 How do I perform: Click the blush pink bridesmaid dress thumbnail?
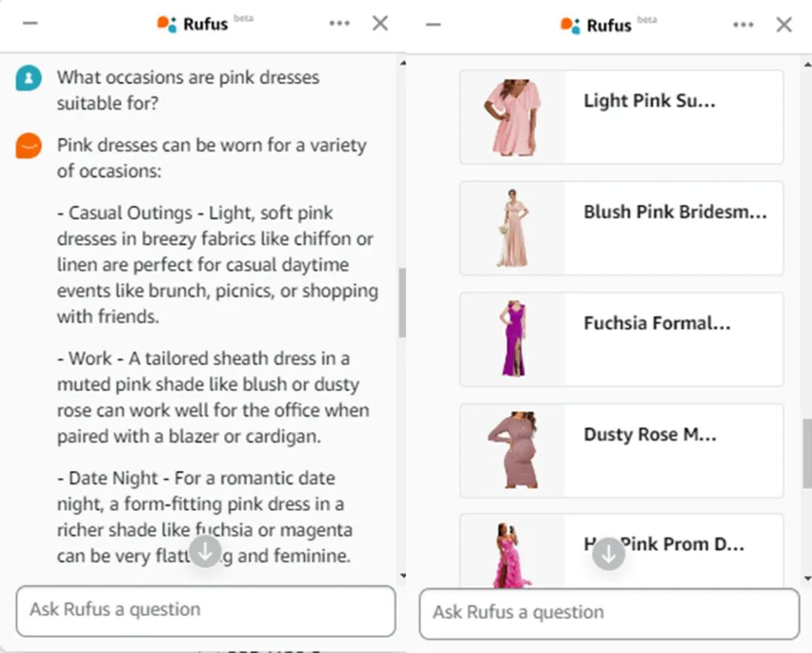coord(512,228)
